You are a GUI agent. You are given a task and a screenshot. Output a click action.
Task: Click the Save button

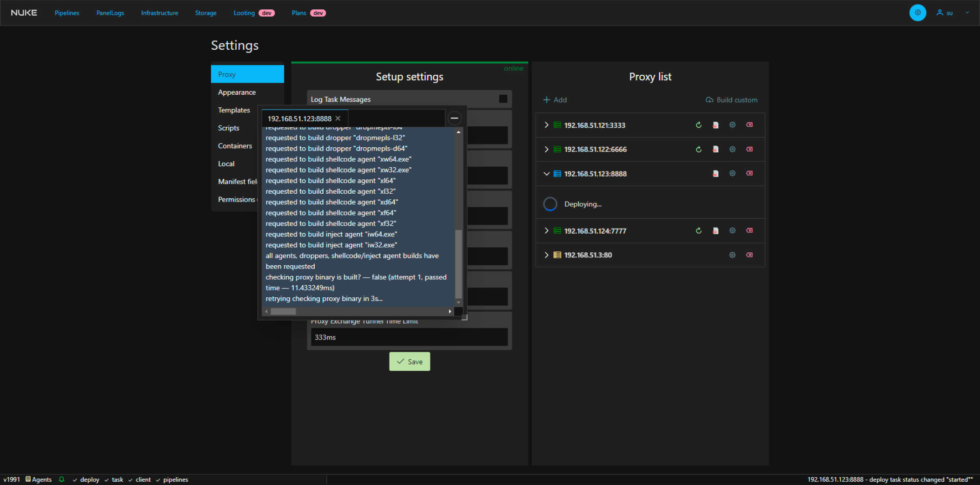pyautogui.click(x=410, y=361)
